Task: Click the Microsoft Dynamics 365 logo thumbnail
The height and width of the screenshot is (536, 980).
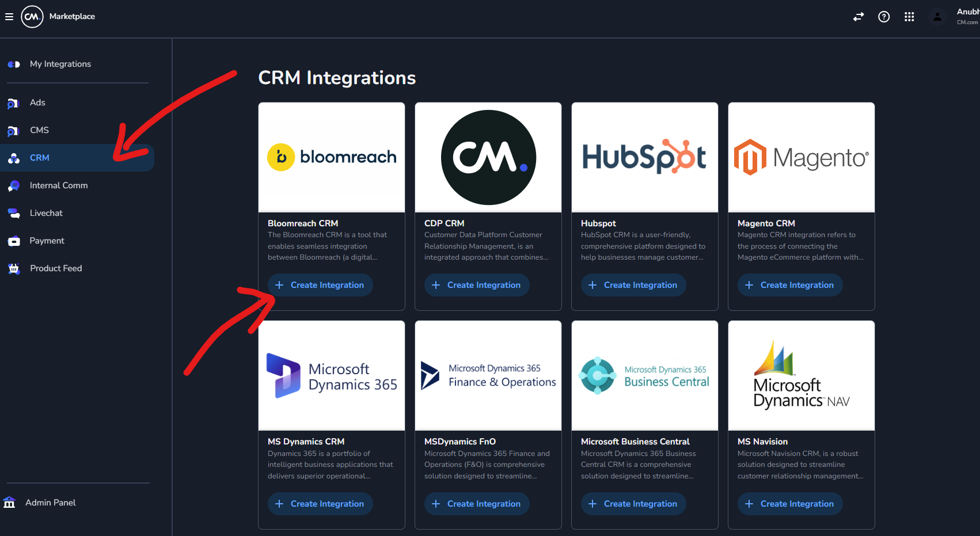Action: tap(332, 375)
